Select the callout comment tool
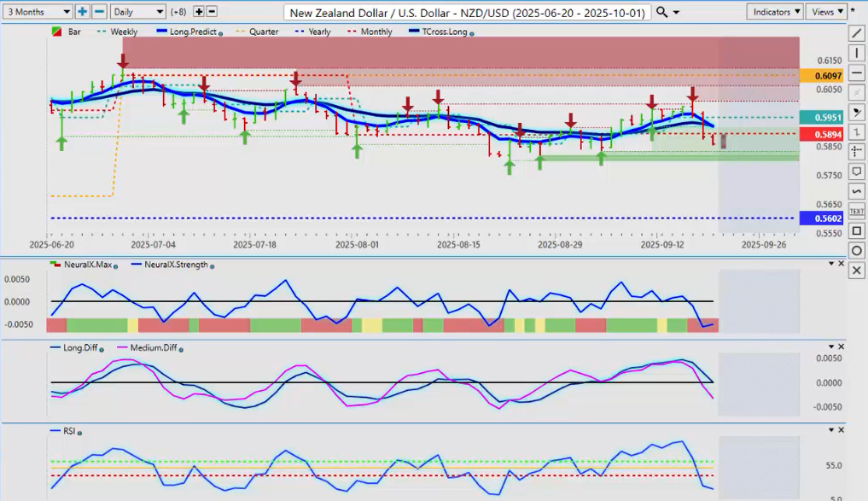 [857, 171]
